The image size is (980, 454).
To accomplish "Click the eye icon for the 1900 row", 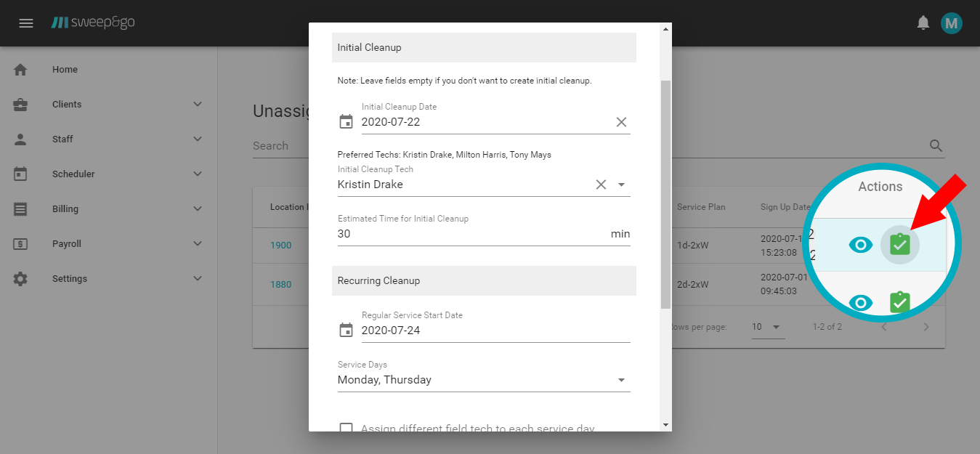I will tap(861, 245).
